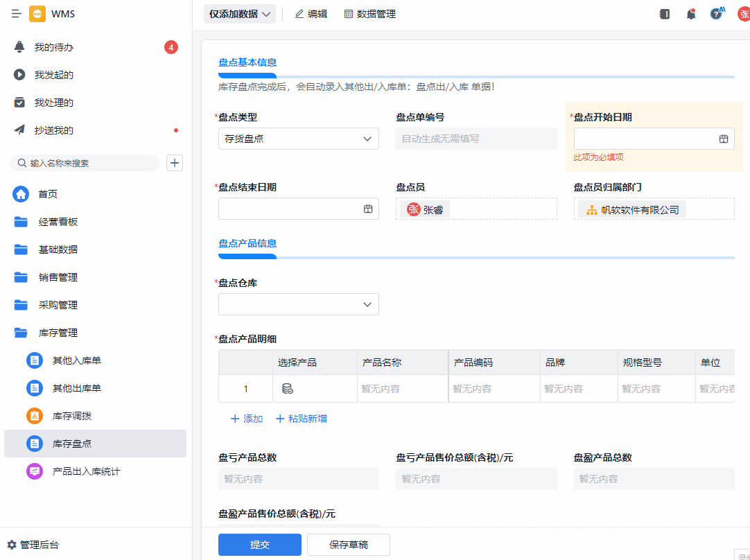This screenshot has height=560, width=750.
Task: Open the 盘点仓库 dropdown
Action: click(x=299, y=304)
